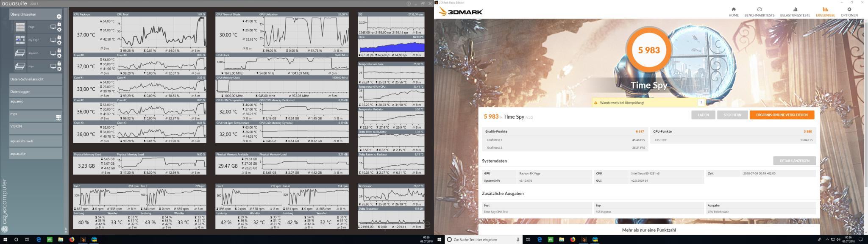Viewport: 868px width, 244px height.
Task: Expand the VISION sidebar section
Action: 36,128
